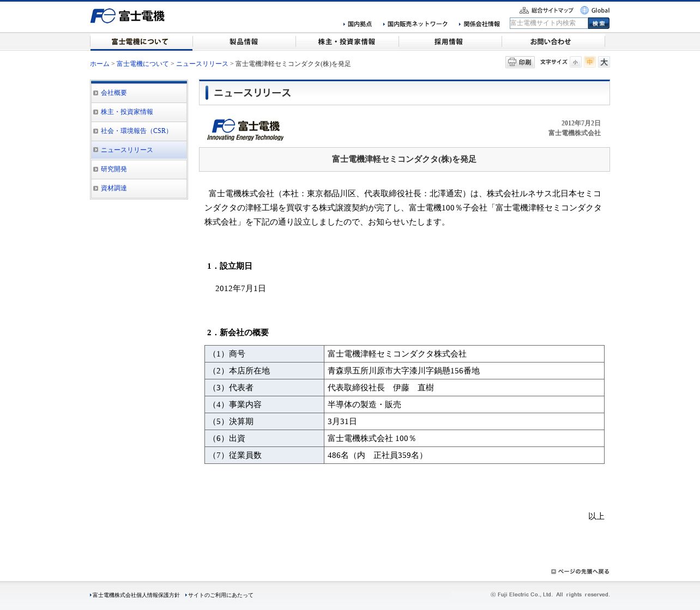Viewport: 700px width, 610px height.
Task: Go to ニュースリリース breadcrumb link
Action: [x=202, y=64]
